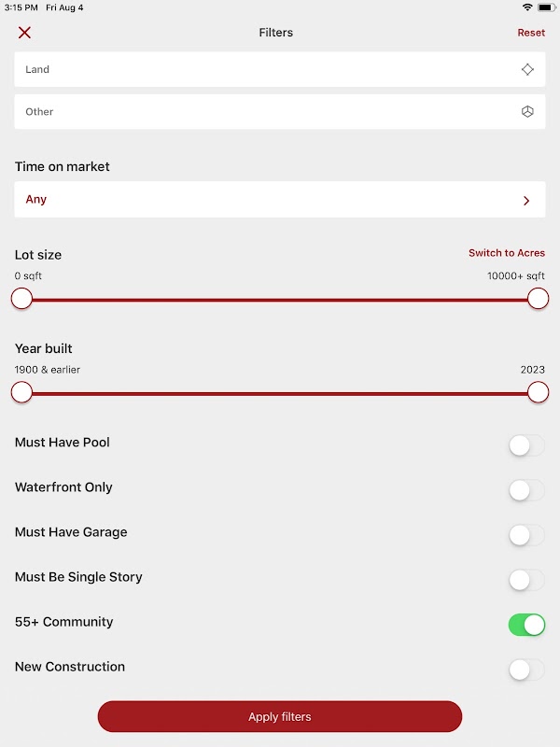Enable the Must Have Pool toggle
This screenshot has width=560, height=747.
click(526, 445)
